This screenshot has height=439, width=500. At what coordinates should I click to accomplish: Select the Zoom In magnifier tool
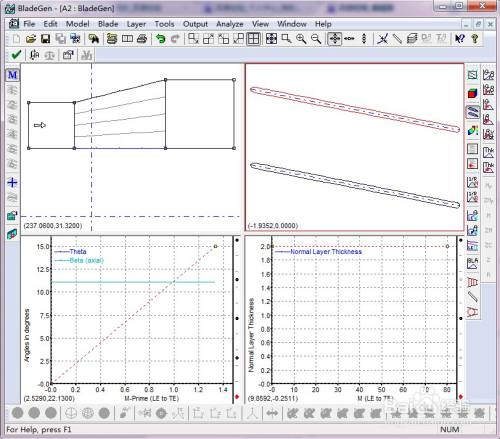point(301,39)
